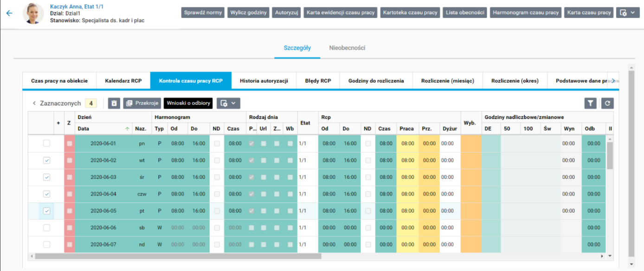This screenshot has height=271, width=644.
Task: Click 'czw' day name cell
Action: point(142,194)
